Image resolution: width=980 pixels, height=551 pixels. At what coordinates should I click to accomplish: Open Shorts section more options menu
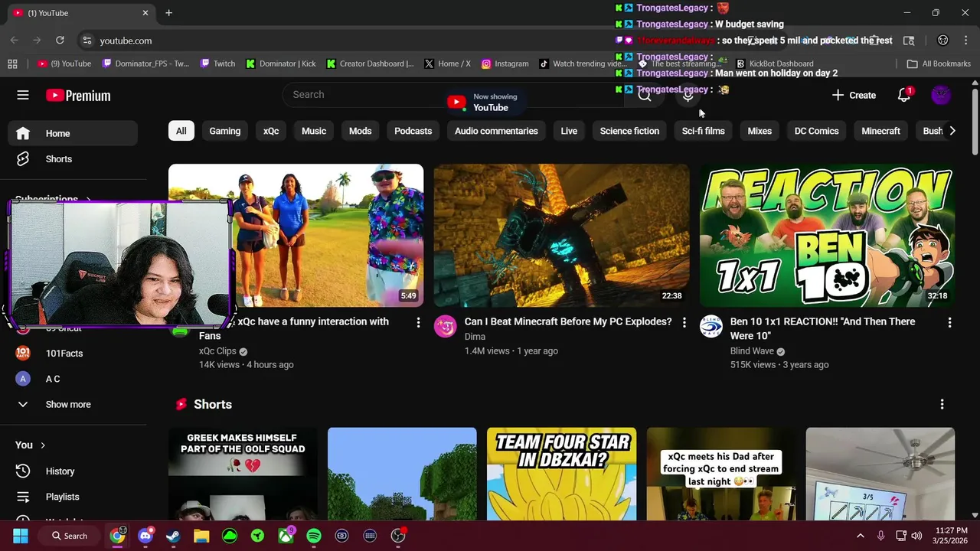pyautogui.click(x=942, y=404)
